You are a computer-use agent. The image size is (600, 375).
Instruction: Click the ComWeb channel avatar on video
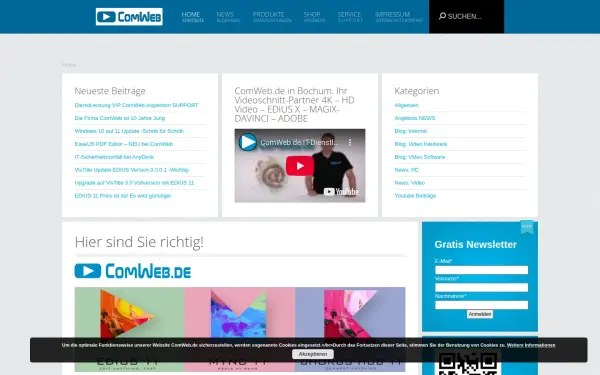[x=248, y=142]
